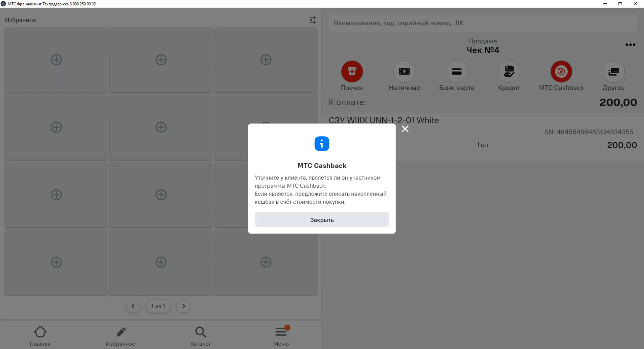This screenshot has height=349, width=644.
Task: Select the Кредит payment icon
Action: point(509,71)
